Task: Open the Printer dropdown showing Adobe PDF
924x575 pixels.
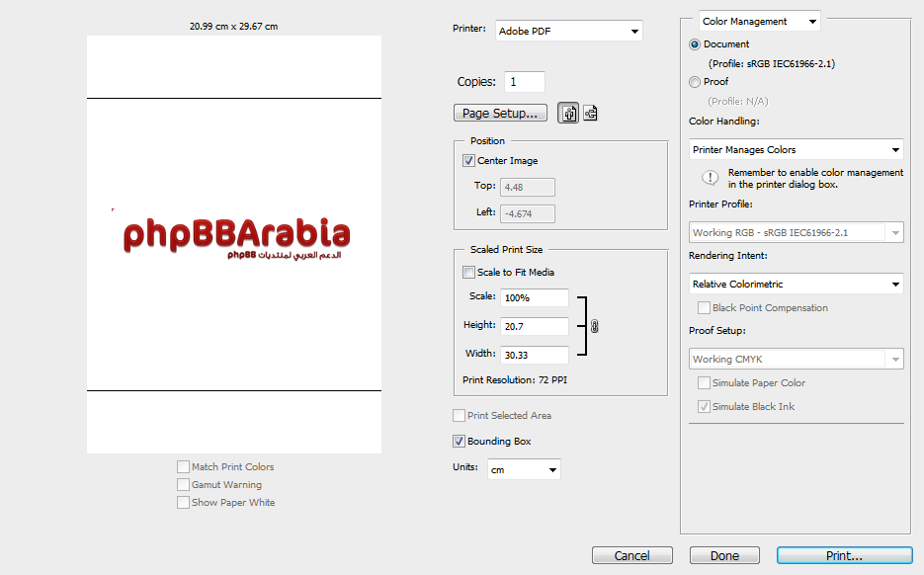Action: point(568,31)
